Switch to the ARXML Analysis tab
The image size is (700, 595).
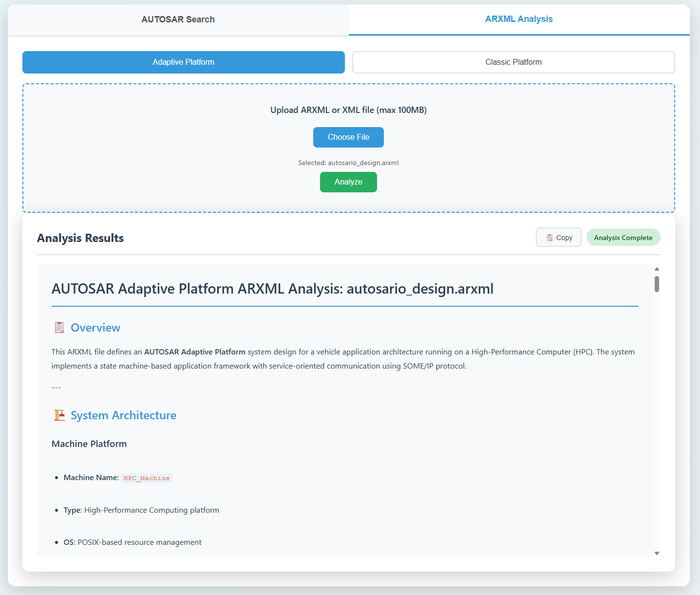[x=519, y=19]
